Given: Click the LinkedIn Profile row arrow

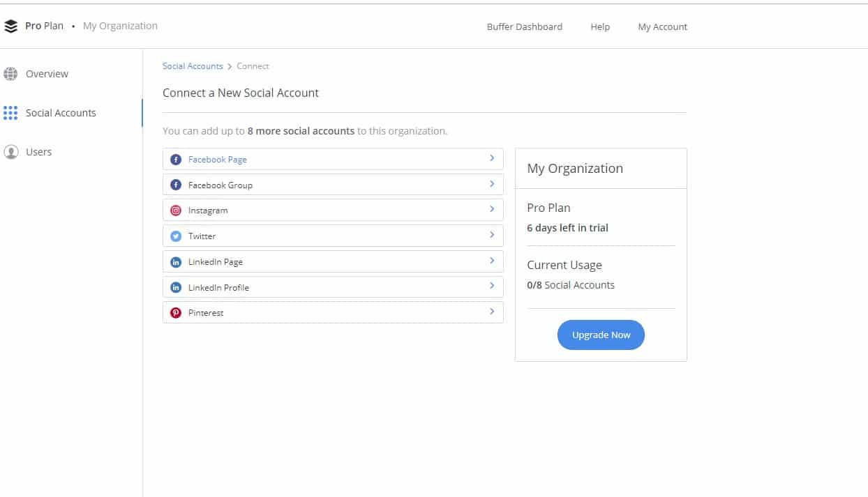Looking at the screenshot, I should [492, 286].
